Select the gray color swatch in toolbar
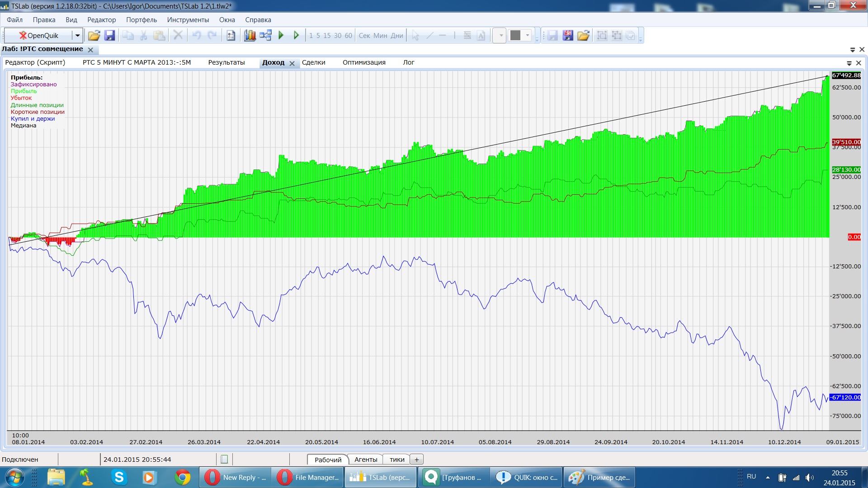868x488 pixels. pyautogui.click(x=515, y=35)
